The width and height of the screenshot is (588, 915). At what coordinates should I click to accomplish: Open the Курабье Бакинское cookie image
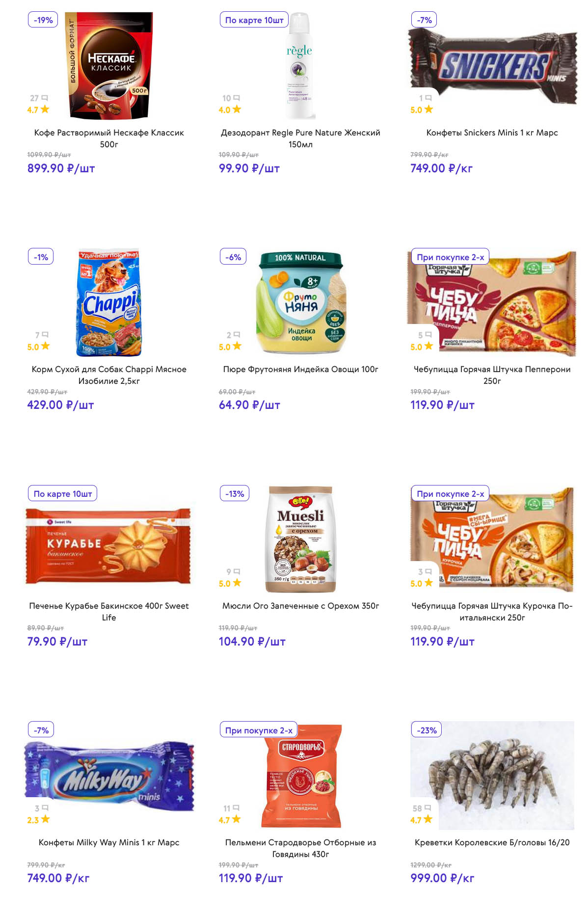(x=108, y=546)
